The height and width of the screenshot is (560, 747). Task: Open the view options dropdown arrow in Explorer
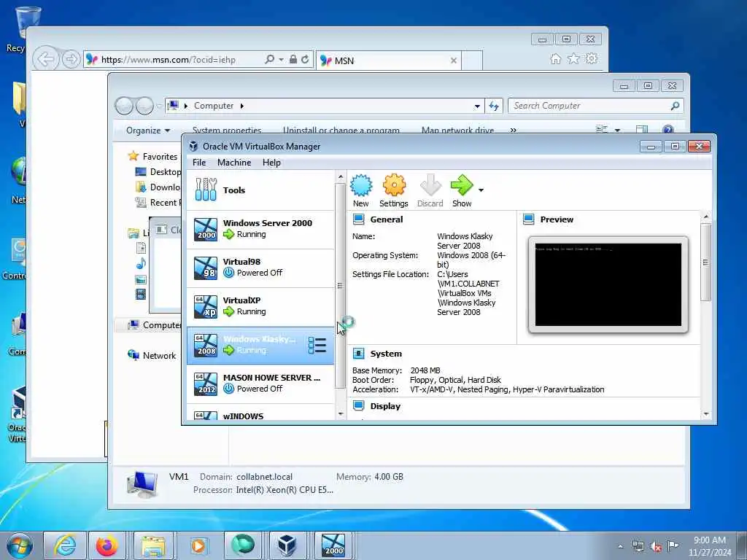[x=617, y=130]
